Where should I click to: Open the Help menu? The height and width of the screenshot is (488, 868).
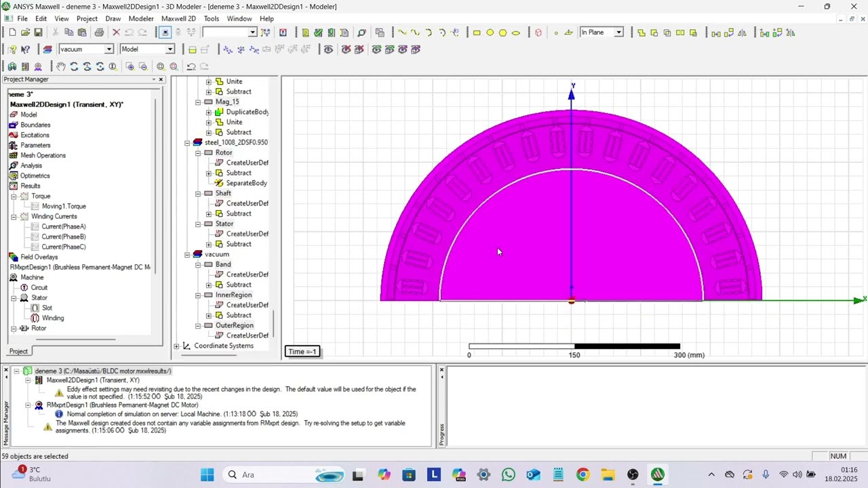click(x=267, y=19)
